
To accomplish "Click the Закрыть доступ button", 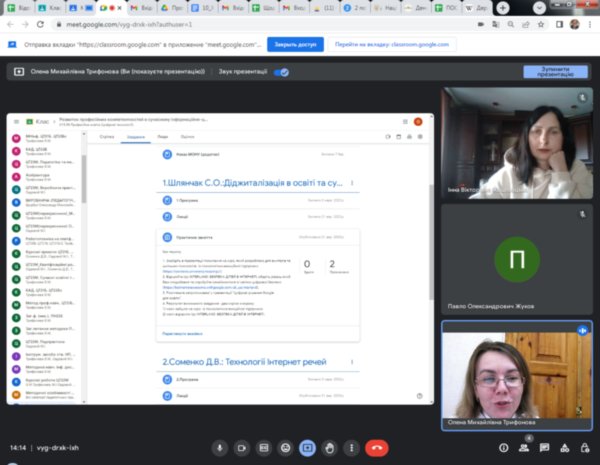I will (x=296, y=44).
